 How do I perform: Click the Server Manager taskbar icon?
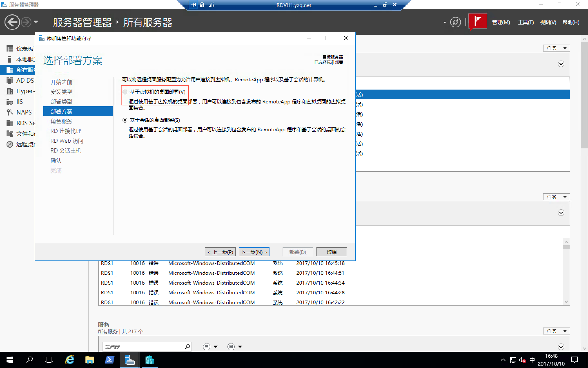click(129, 360)
